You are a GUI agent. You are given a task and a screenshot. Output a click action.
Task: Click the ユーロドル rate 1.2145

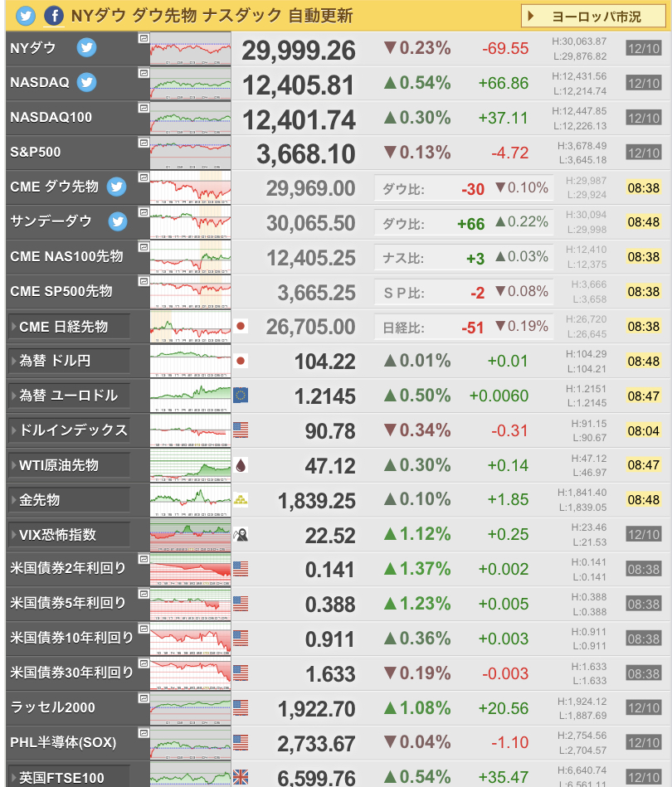(325, 396)
